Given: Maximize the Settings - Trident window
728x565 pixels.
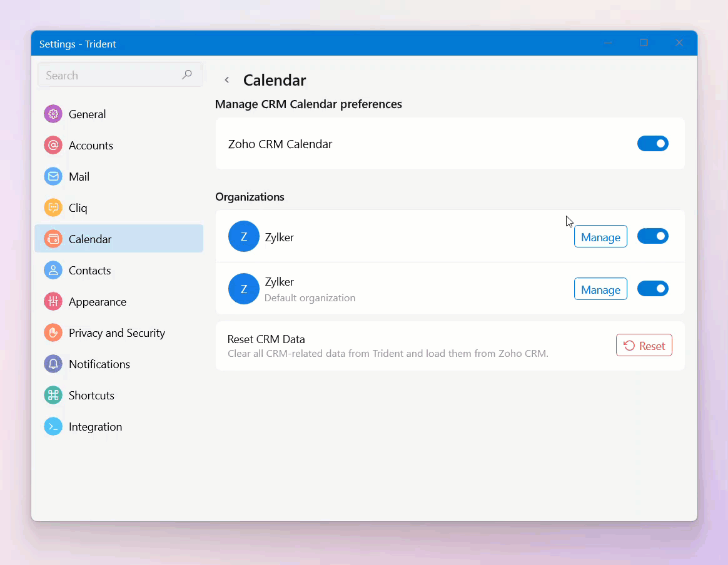Looking at the screenshot, I should 644,43.
